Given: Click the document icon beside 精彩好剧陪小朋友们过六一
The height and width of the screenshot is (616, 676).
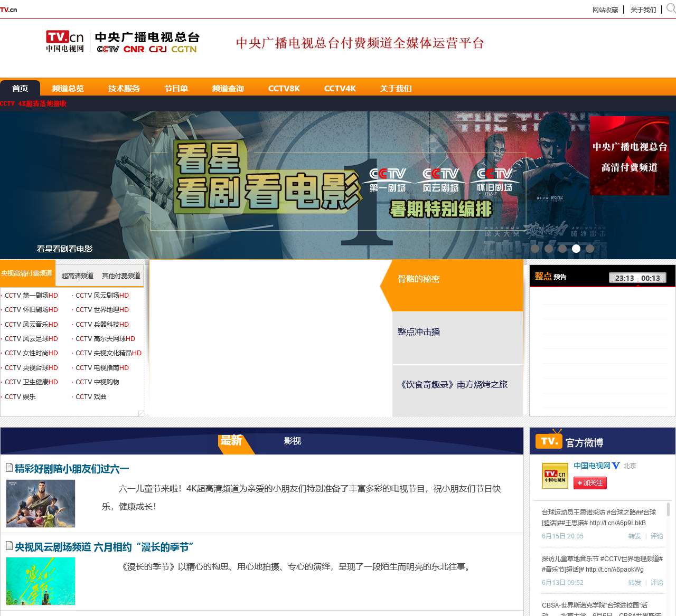Looking at the screenshot, I should [x=9, y=468].
